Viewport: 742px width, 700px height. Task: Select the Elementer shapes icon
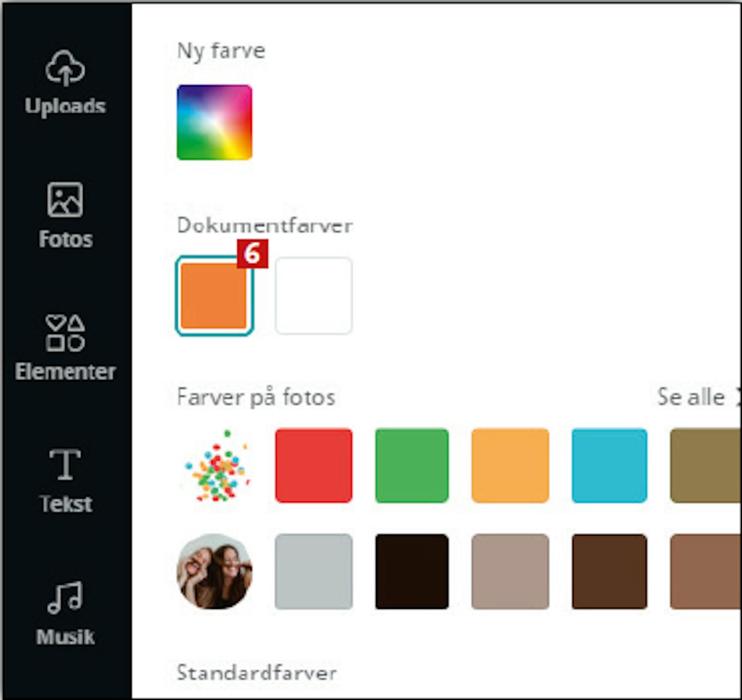point(65,333)
